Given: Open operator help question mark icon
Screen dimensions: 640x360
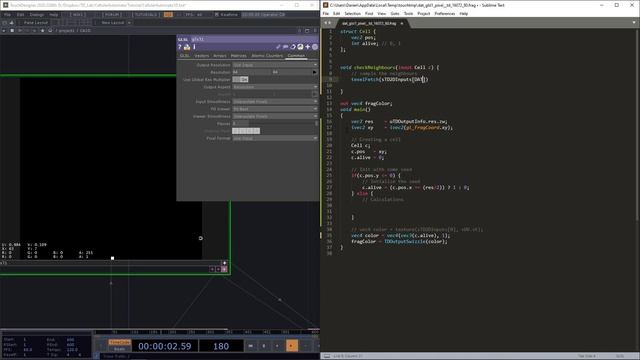Looking at the screenshot, I should pyautogui.click(x=180, y=47).
